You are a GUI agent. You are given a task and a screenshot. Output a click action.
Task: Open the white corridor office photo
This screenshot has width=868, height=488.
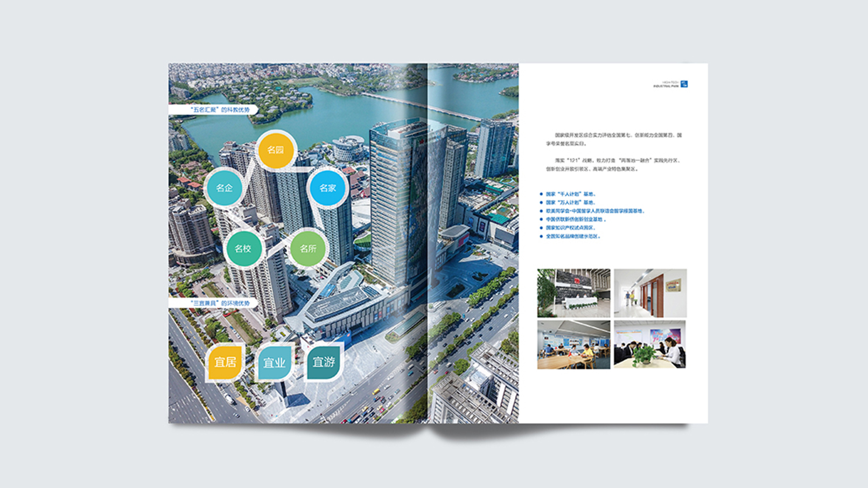650,293
